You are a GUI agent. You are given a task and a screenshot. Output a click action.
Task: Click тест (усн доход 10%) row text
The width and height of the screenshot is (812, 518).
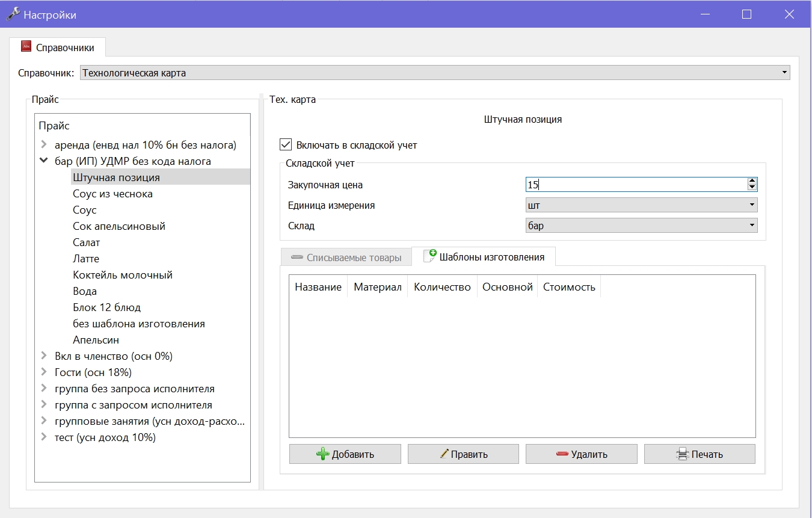tap(105, 437)
